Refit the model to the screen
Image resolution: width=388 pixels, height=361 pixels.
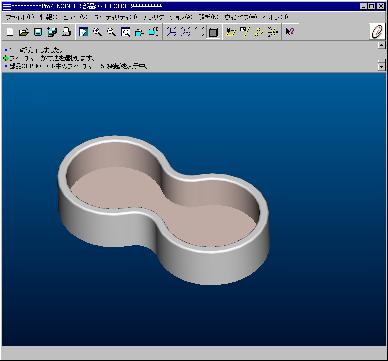click(x=125, y=32)
